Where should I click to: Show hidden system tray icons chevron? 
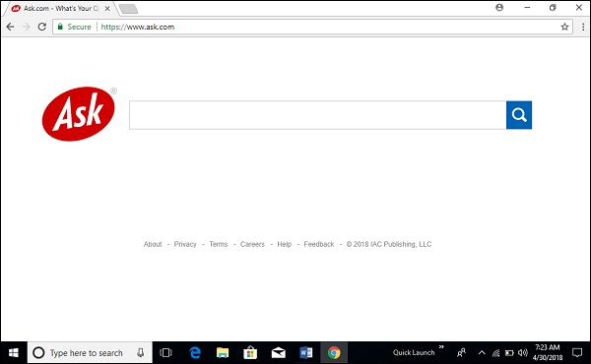pos(482,353)
